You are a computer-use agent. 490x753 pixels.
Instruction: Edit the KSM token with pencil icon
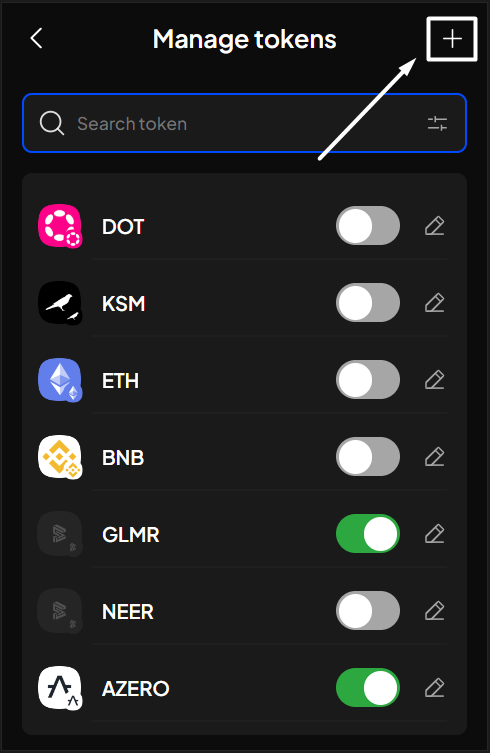point(435,303)
